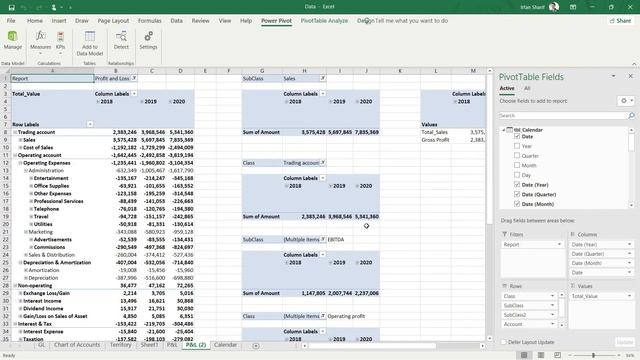Viewport: 640px width, 360px height.
Task: Enable Defer Layout Update checkbox
Action: (x=503, y=342)
